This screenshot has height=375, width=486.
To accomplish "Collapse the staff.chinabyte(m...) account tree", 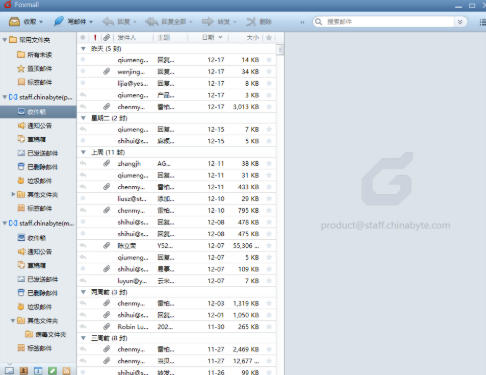I will pyautogui.click(x=5, y=223).
